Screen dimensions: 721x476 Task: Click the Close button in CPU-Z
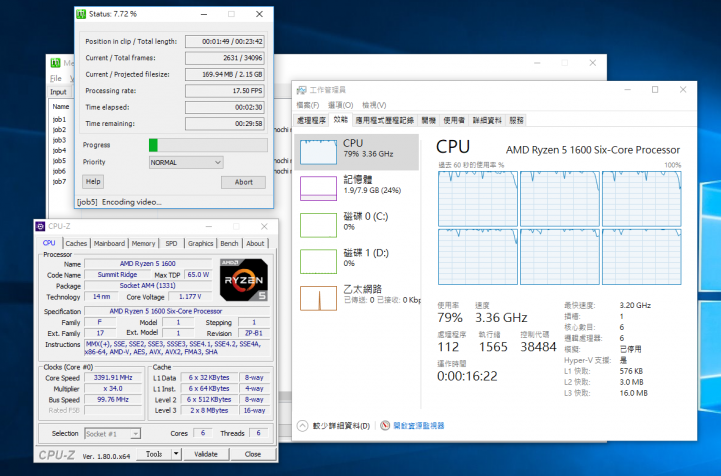pyautogui.click(x=253, y=454)
